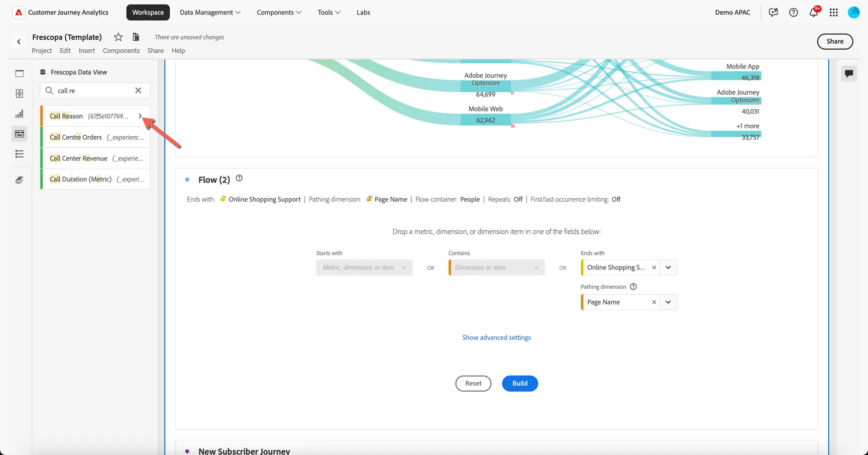
Task: Open the Tools dropdown menu
Action: pyautogui.click(x=329, y=13)
